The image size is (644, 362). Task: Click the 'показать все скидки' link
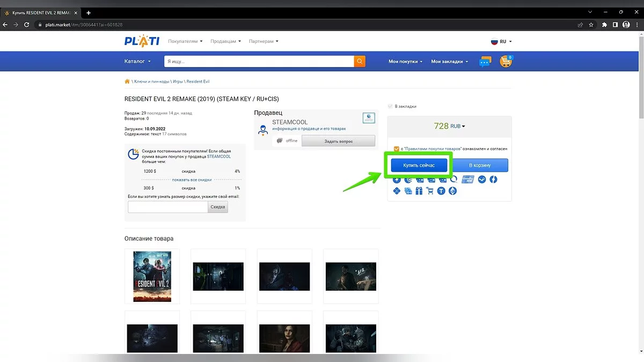pos(192,180)
